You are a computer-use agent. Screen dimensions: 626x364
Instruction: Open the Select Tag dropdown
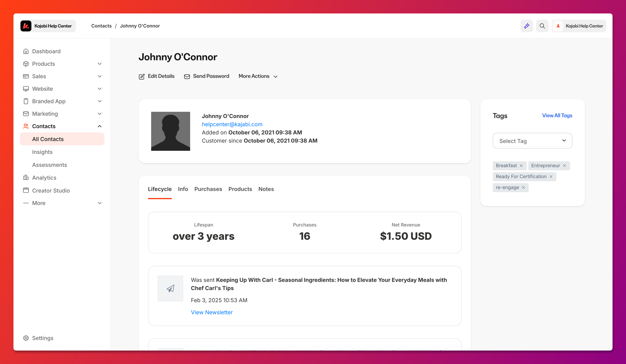click(x=532, y=141)
